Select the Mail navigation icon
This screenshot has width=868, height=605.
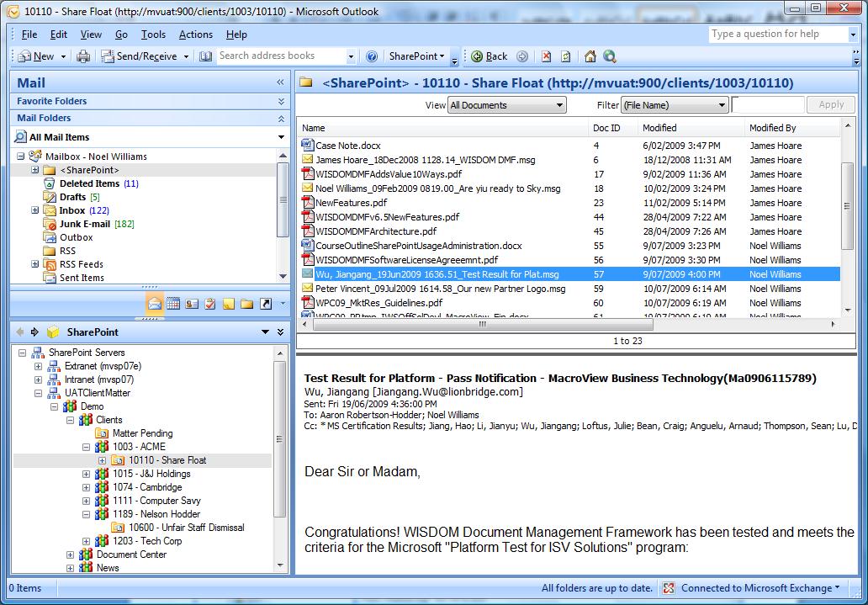(155, 304)
